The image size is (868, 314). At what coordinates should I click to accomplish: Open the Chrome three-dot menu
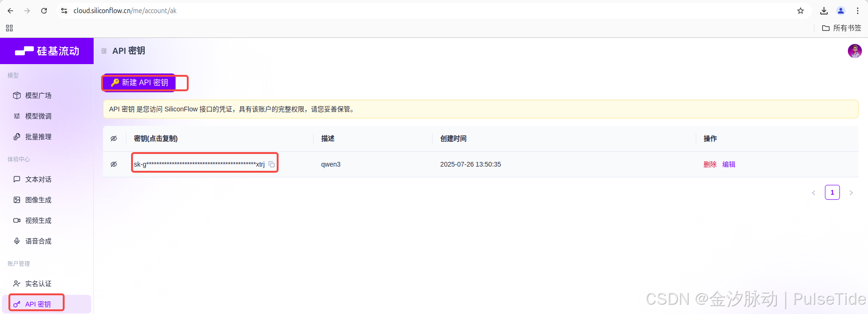[x=858, y=11]
